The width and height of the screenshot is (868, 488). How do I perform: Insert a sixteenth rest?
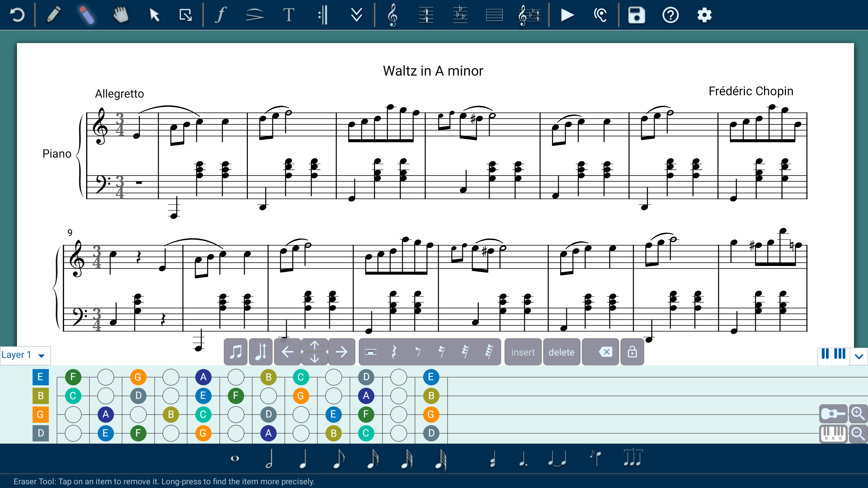[x=441, y=352]
